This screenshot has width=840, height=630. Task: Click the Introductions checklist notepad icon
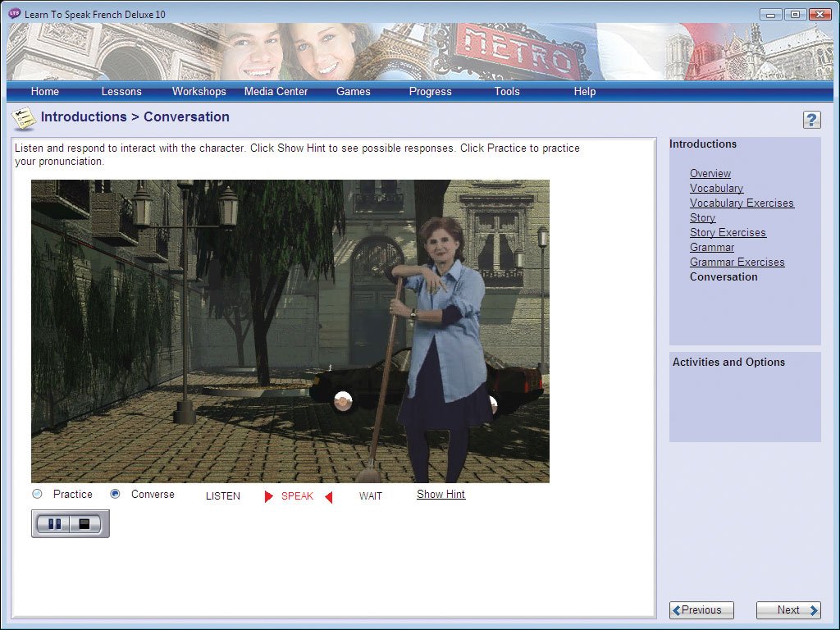click(x=23, y=119)
